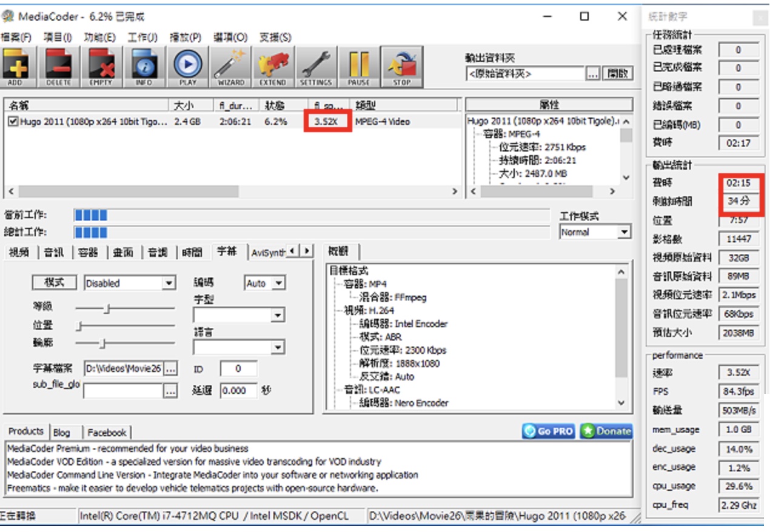Click the MediaCoder title bar app icon
Image resolution: width=770 pixels, height=532 pixels.
(8, 16)
